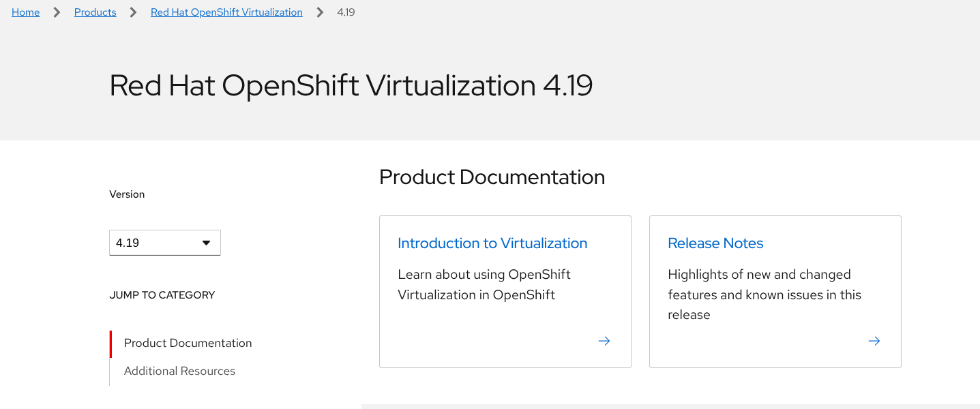Image resolution: width=980 pixels, height=409 pixels.
Task: Click the Red Hat OpenShift Virtualization 4.19 page title
Action: point(351,86)
